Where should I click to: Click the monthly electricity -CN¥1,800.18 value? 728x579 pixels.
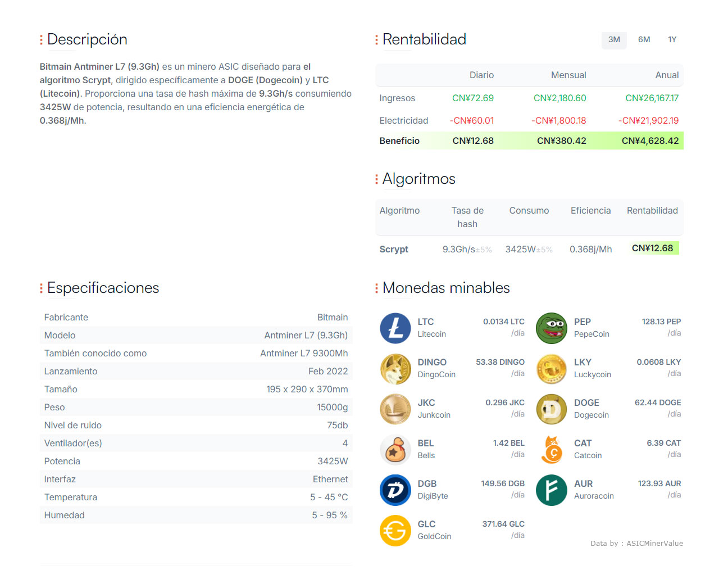tap(559, 121)
